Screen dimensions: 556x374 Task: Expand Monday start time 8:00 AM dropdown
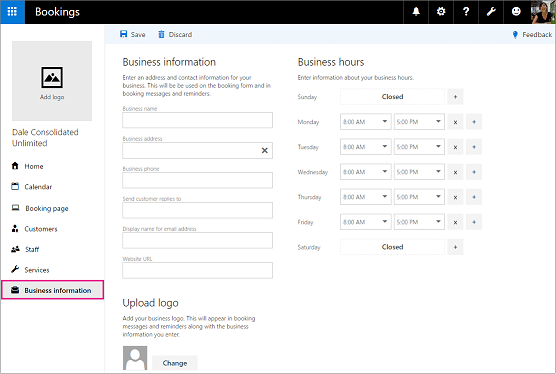pyautogui.click(x=366, y=122)
